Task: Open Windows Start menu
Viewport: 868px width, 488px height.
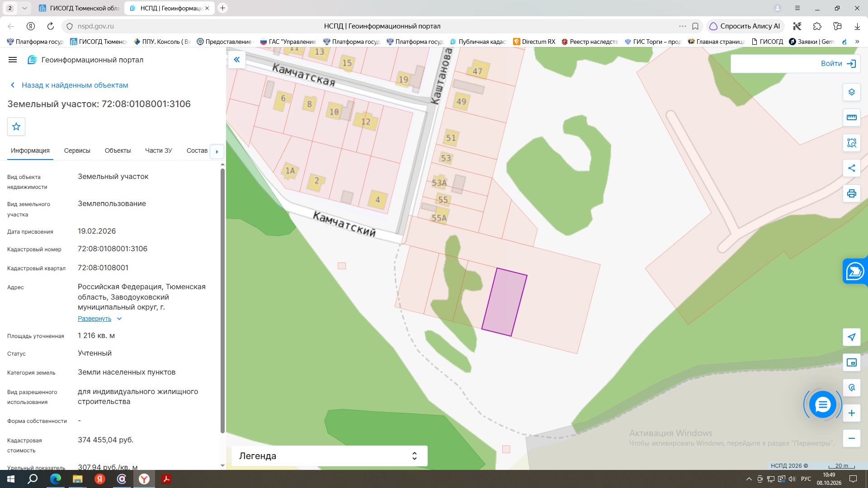Action: (11, 479)
